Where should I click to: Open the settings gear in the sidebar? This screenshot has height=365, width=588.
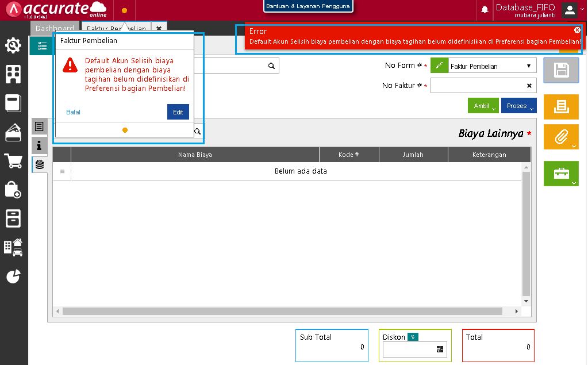coord(13,45)
